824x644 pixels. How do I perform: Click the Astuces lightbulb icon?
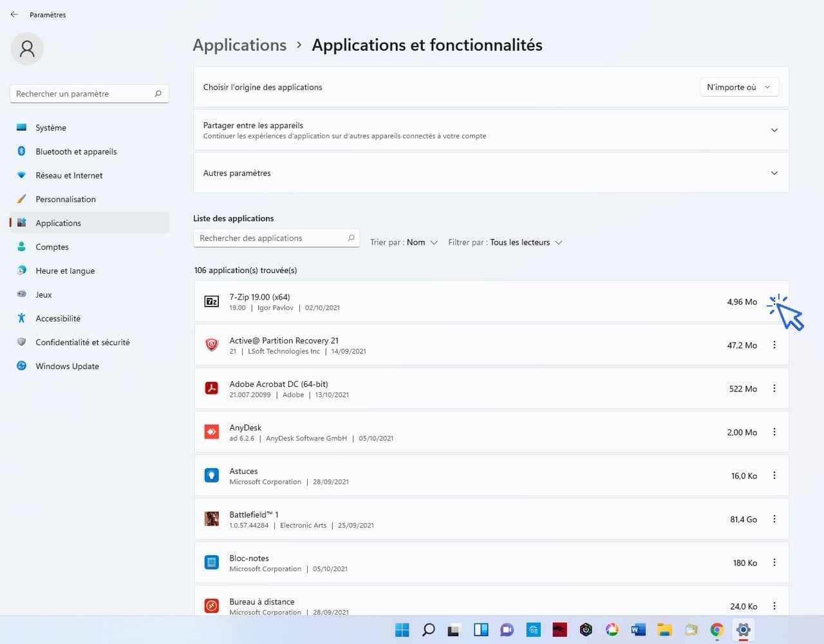(212, 475)
